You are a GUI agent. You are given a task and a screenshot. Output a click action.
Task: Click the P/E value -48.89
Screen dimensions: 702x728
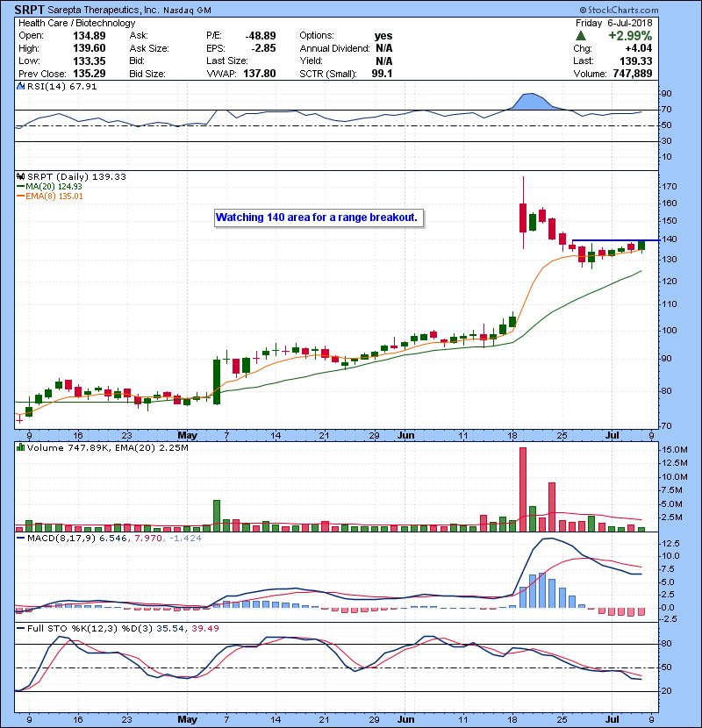click(x=261, y=36)
